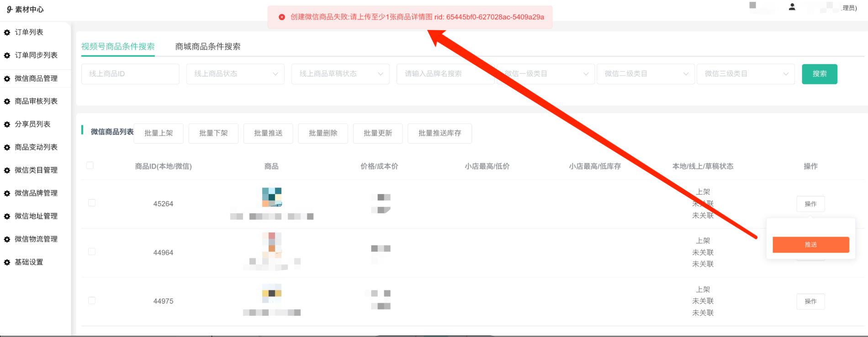The width and height of the screenshot is (868, 337).
Task: Click the gear icon beside 微信类目管理
Action: click(7, 170)
